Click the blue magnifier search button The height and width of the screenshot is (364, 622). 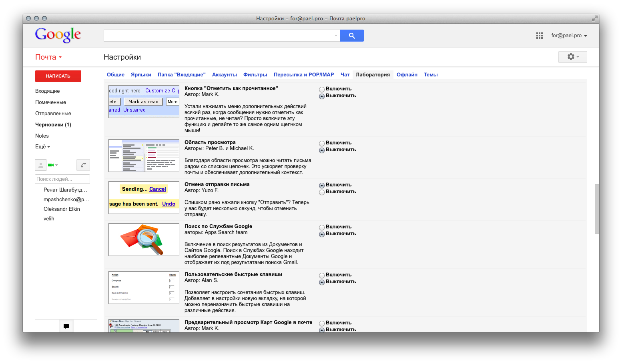pyautogui.click(x=351, y=36)
